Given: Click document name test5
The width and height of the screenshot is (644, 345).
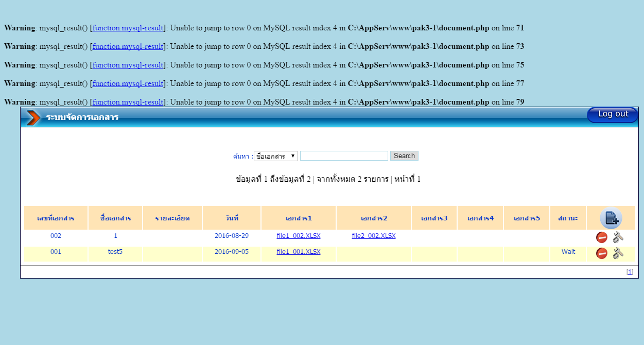Looking at the screenshot, I should (115, 252).
